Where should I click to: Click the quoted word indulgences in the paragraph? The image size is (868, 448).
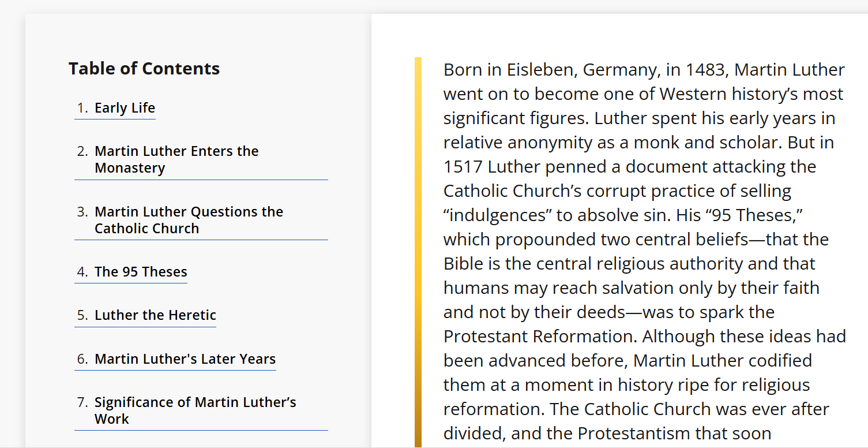[497, 215]
